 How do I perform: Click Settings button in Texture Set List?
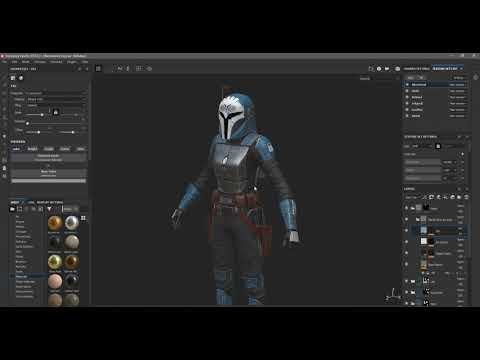459,78
